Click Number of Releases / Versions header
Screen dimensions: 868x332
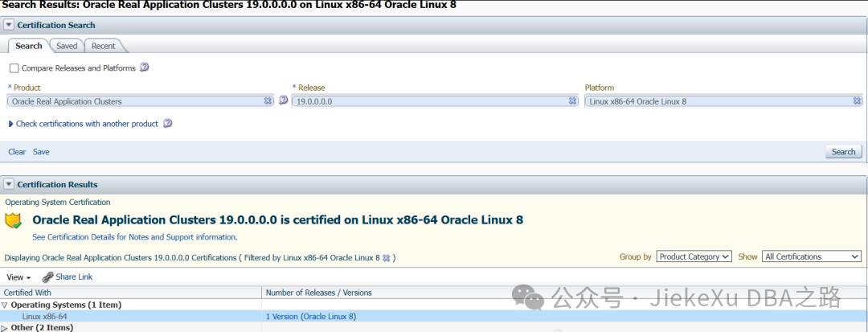pyautogui.click(x=319, y=292)
